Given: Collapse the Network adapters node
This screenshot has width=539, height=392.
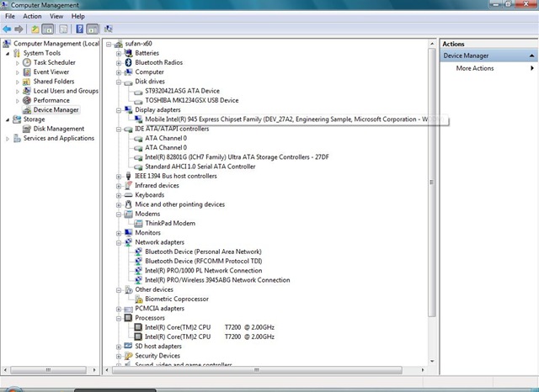Looking at the screenshot, I should click(119, 242).
